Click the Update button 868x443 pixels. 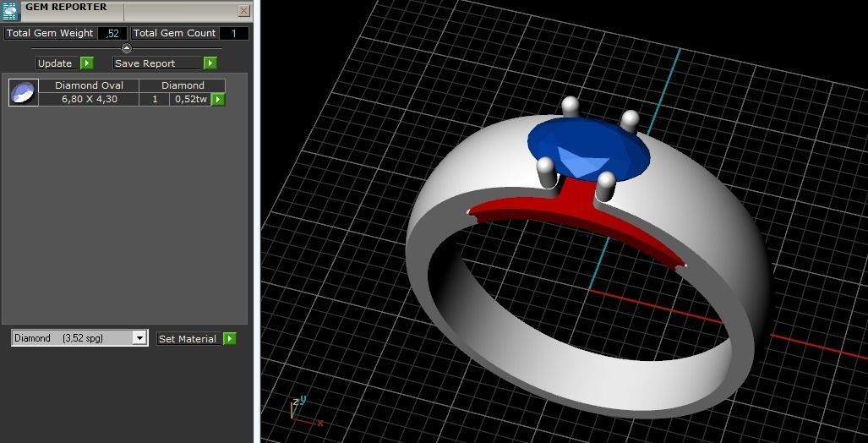click(x=55, y=63)
